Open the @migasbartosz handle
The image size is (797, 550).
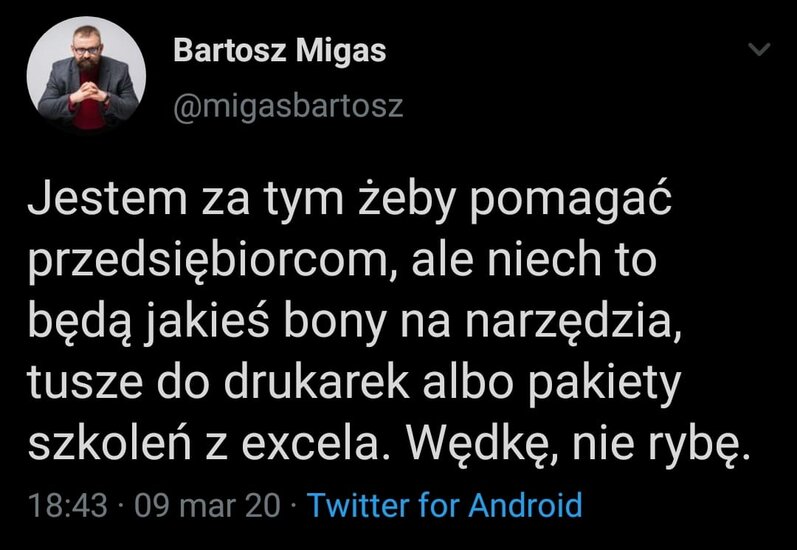pos(288,106)
